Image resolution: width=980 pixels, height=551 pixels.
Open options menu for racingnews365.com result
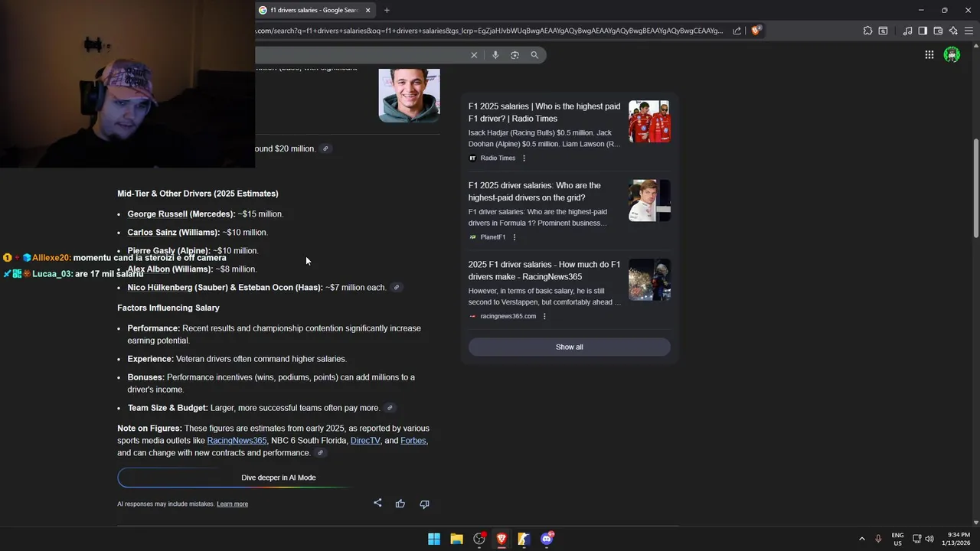(x=544, y=316)
